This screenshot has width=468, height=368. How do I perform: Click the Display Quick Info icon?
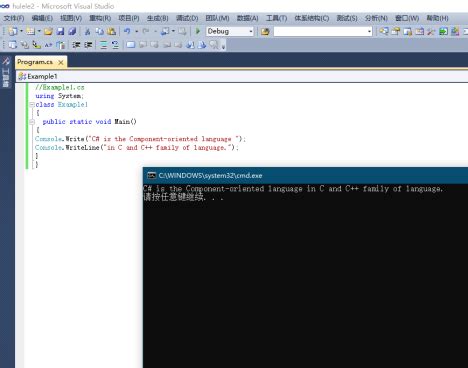tap(37, 45)
